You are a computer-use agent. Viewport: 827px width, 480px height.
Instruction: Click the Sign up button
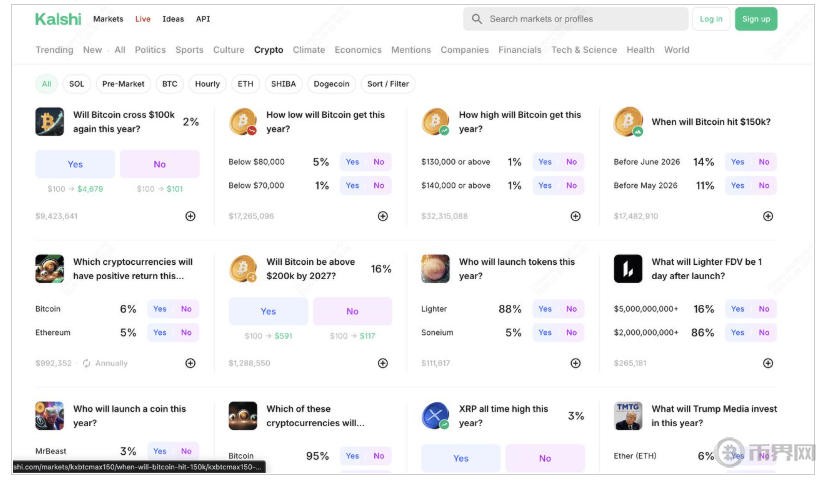(756, 19)
